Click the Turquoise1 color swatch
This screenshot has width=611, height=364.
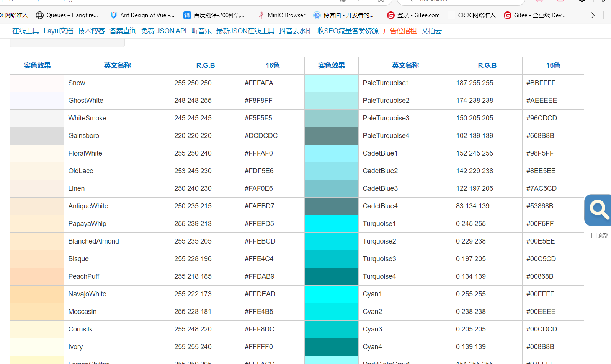point(332,224)
